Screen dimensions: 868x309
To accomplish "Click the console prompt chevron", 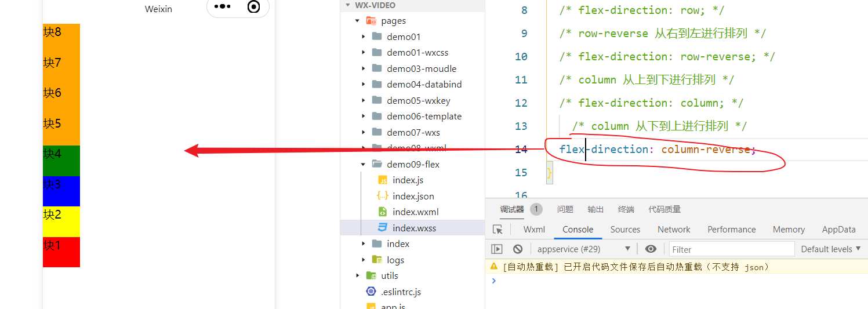I will click(x=493, y=281).
